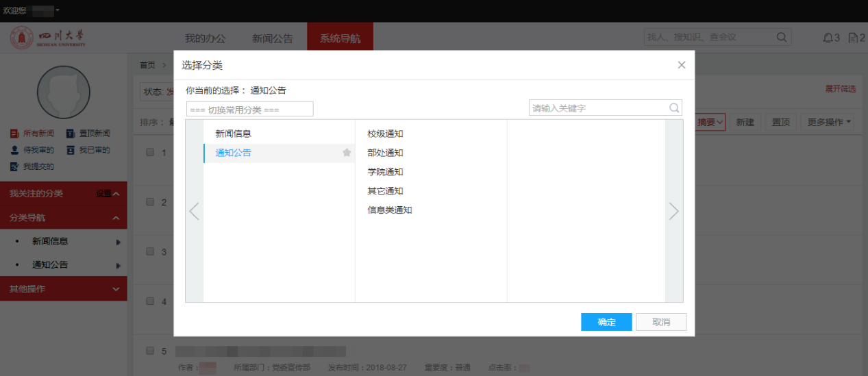Click the 新建 button
Viewport: 868px width, 376px height.
pyautogui.click(x=745, y=122)
